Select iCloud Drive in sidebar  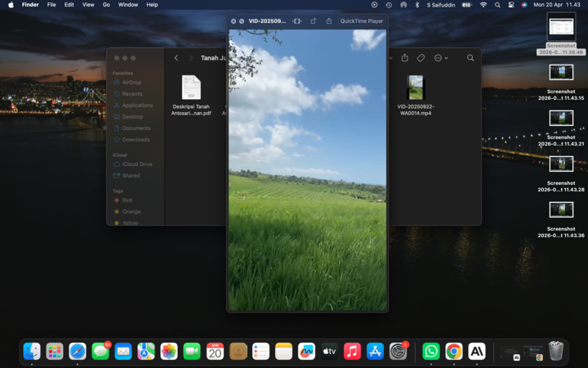tap(137, 164)
